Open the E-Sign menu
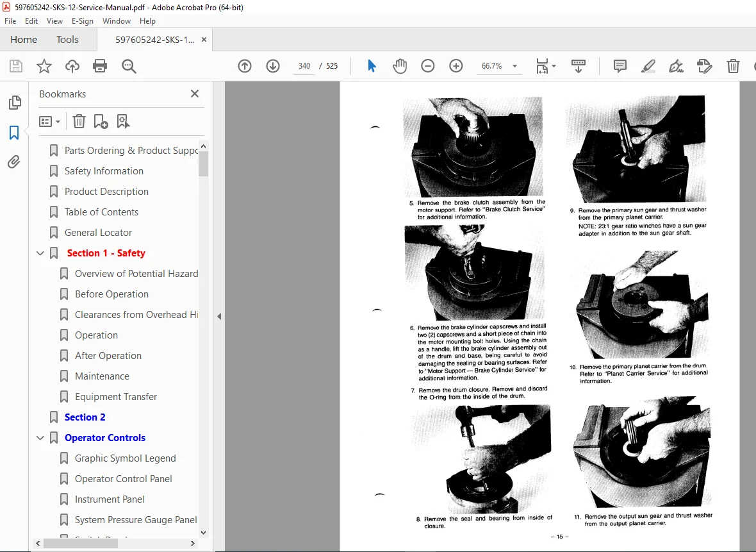Screen dimensions: 756x552 point(83,21)
